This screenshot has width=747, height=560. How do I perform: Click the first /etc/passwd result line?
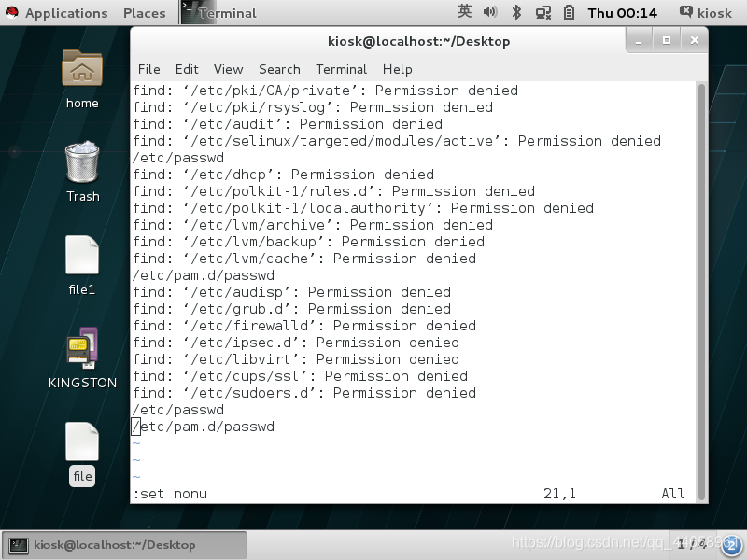click(x=178, y=158)
